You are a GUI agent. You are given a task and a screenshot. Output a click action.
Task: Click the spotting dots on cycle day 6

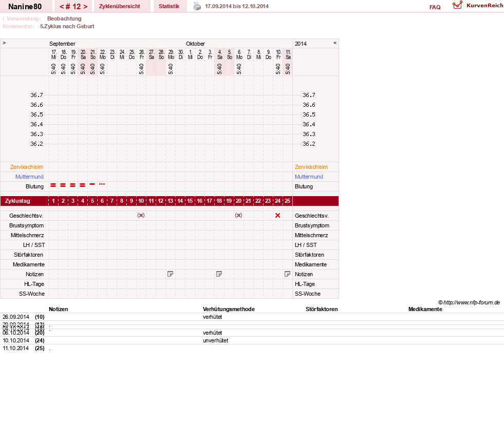102,184
